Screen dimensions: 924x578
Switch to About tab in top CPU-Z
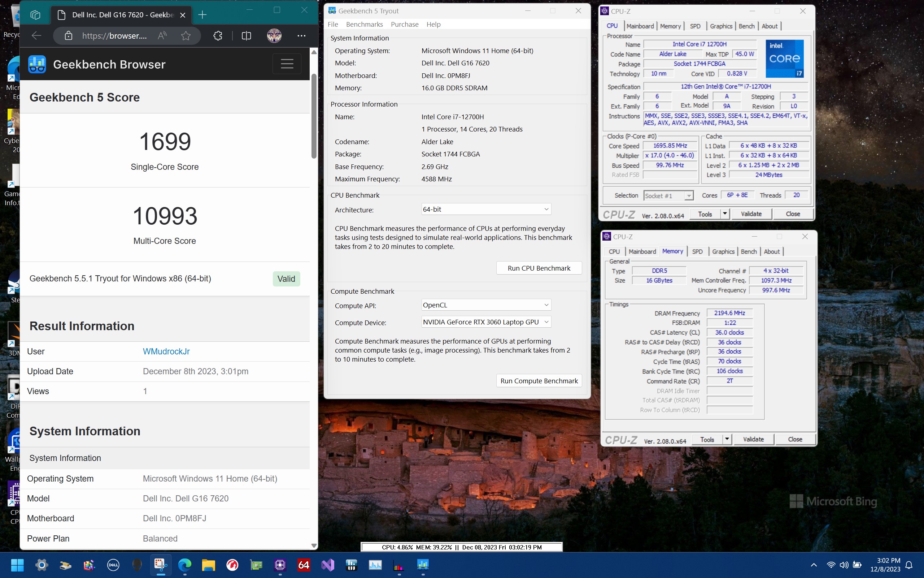click(770, 26)
